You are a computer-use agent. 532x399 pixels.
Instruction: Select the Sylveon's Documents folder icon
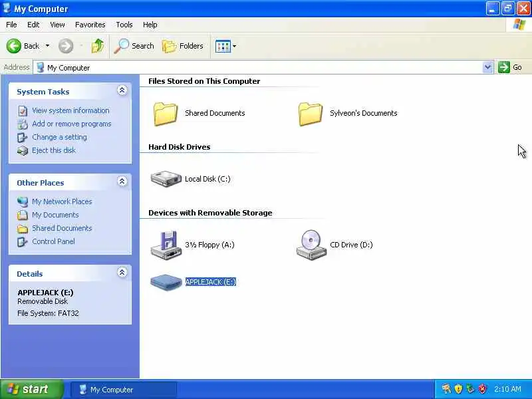point(311,114)
